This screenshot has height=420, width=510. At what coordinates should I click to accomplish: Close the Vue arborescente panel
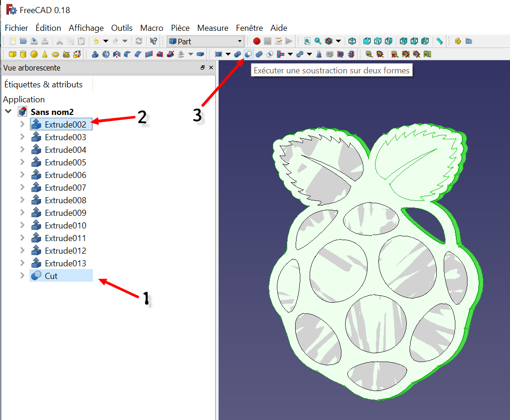click(x=211, y=68)
